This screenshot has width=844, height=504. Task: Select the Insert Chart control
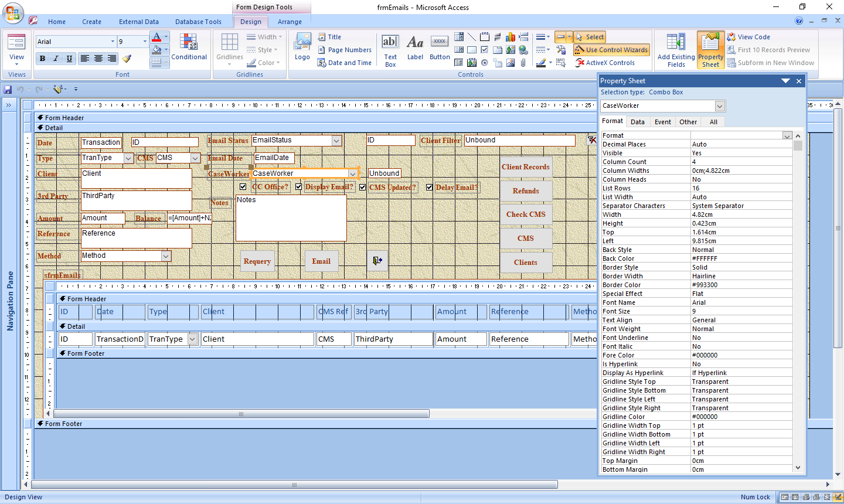point(511,37)
